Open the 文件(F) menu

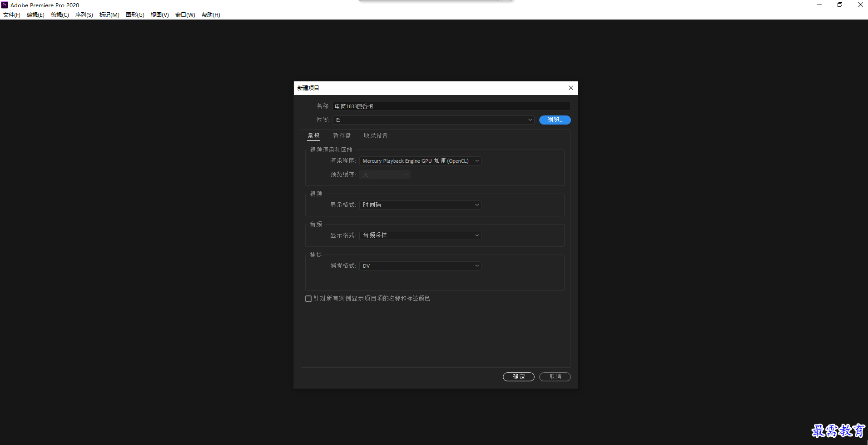(12, 15)
